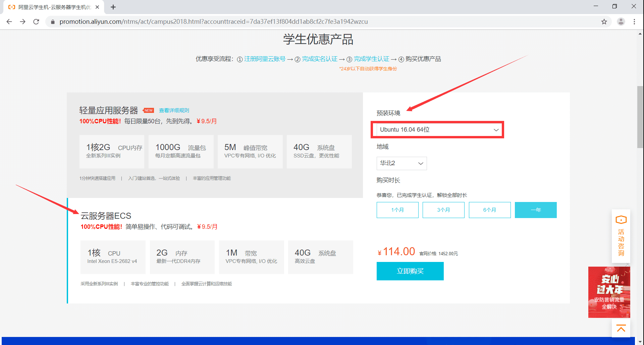Open a new tab with the plus icon
644x345 pixels.
(113, 7)
